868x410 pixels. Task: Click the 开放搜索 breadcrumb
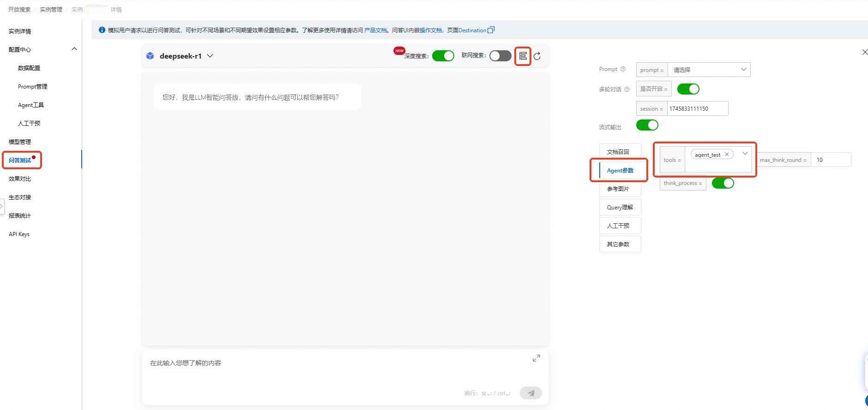pyautogui.click(x=19, y=9)
